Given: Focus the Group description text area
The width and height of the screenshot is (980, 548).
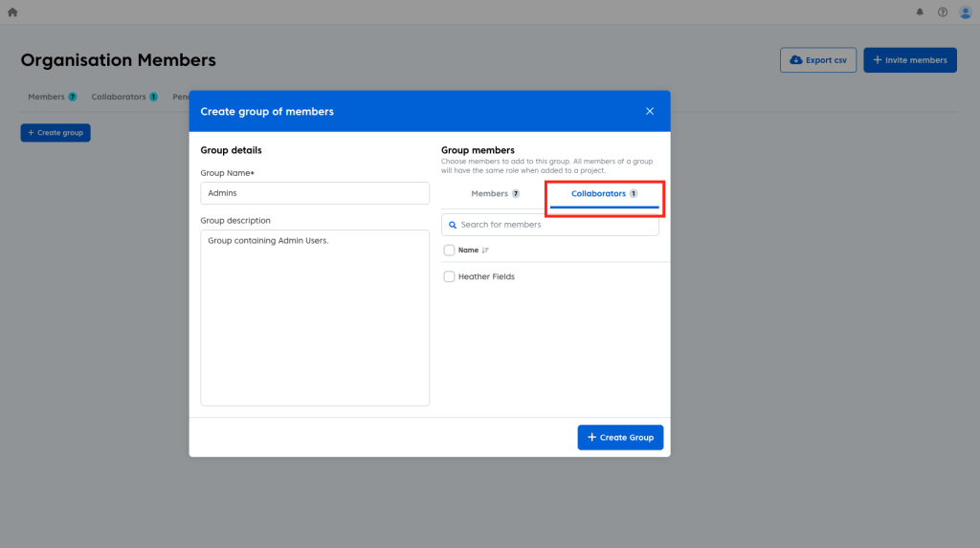Looking at the screenshot, I should point(315,318).
